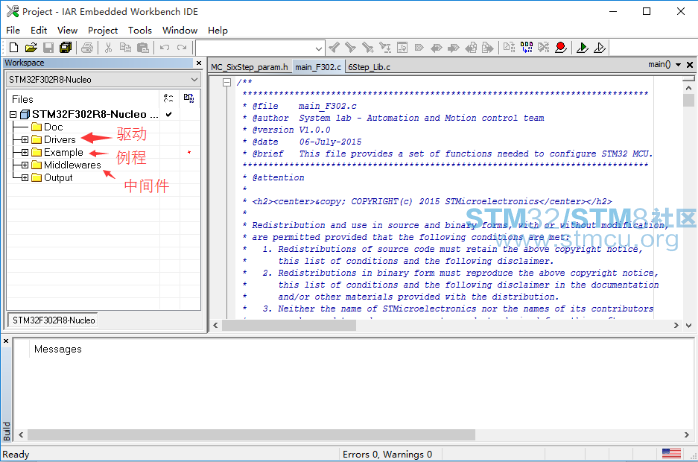Screen dimensions: 698x462
Task: Close the Workspace panel
Action: coord(199,63)
